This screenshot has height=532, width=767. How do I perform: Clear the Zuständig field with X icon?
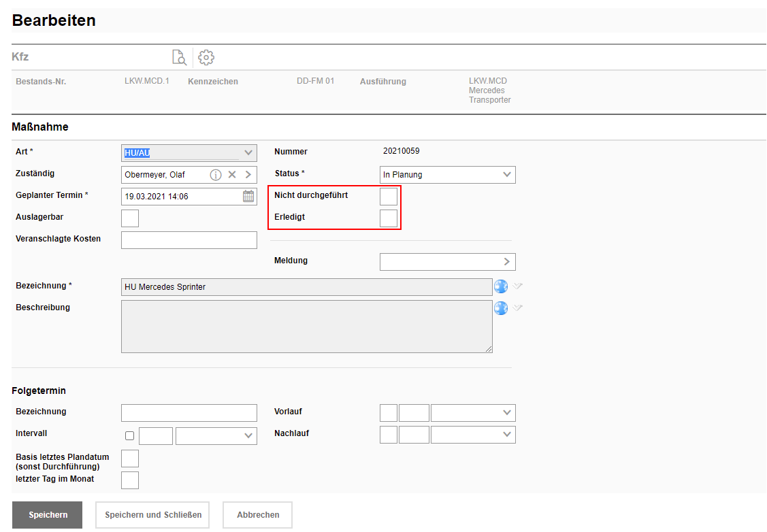pyautogui.click(x=232, y=175)
